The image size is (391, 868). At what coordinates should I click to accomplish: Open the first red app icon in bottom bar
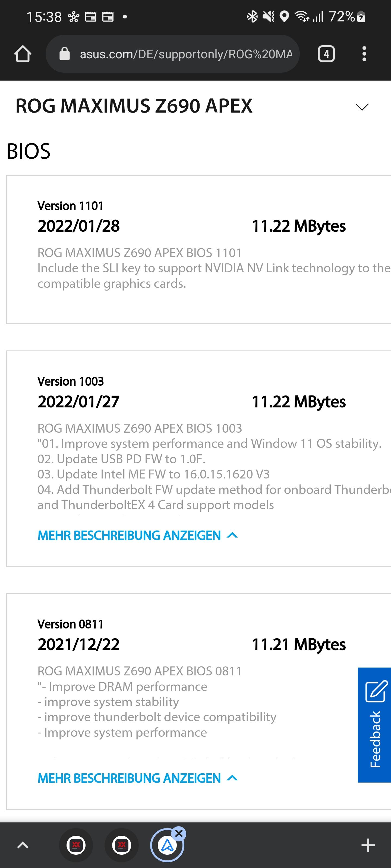click(76, 845)
